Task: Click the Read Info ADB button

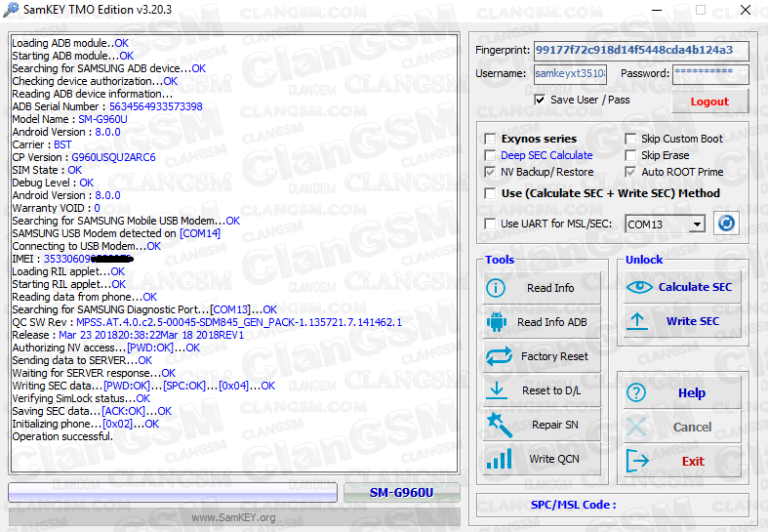Action: [x=542, y=322]
